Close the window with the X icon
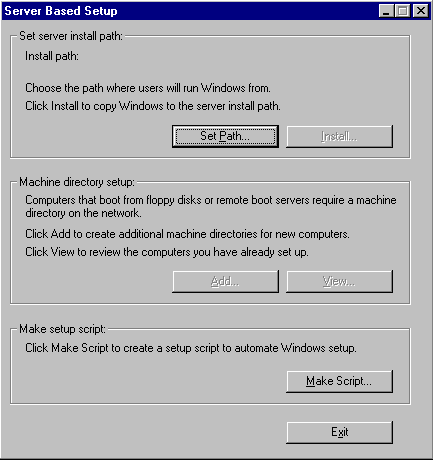 click(x=421, y=11)
